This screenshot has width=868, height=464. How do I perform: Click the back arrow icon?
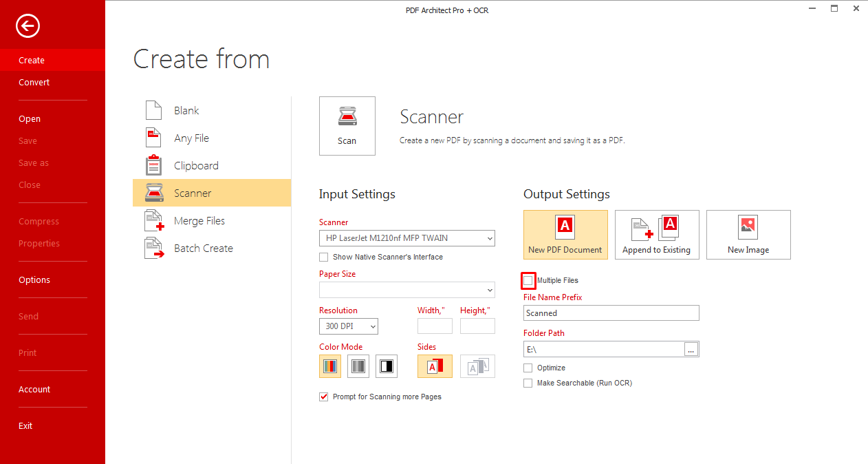point(28,26)
